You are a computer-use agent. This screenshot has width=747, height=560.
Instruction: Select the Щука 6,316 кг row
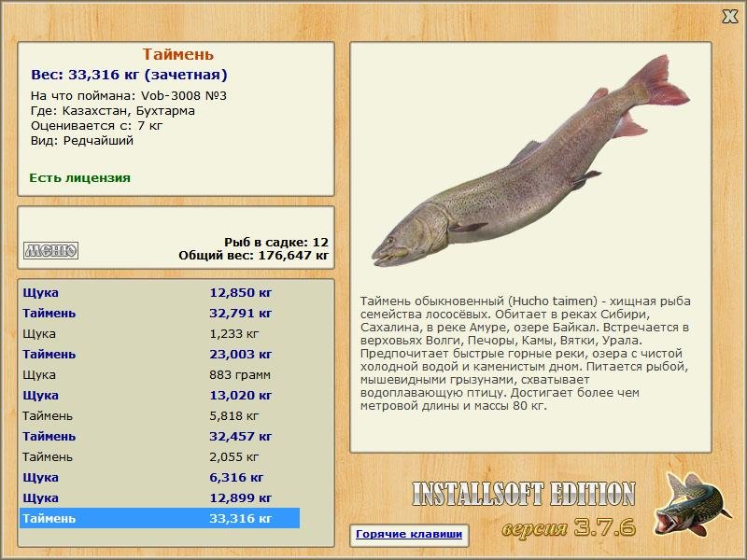click(x=160, y=477)
